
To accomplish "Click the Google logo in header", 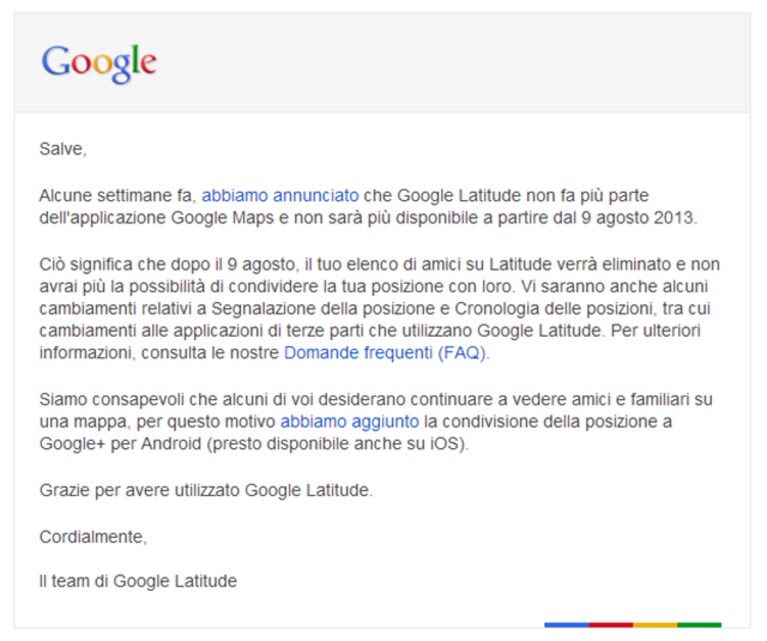I will (99, 64).
